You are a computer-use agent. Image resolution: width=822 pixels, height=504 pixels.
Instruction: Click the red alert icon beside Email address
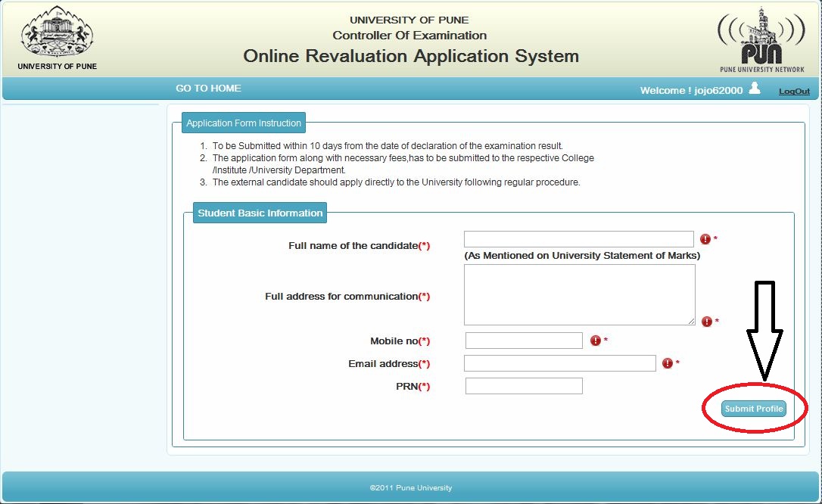[668, 362]
